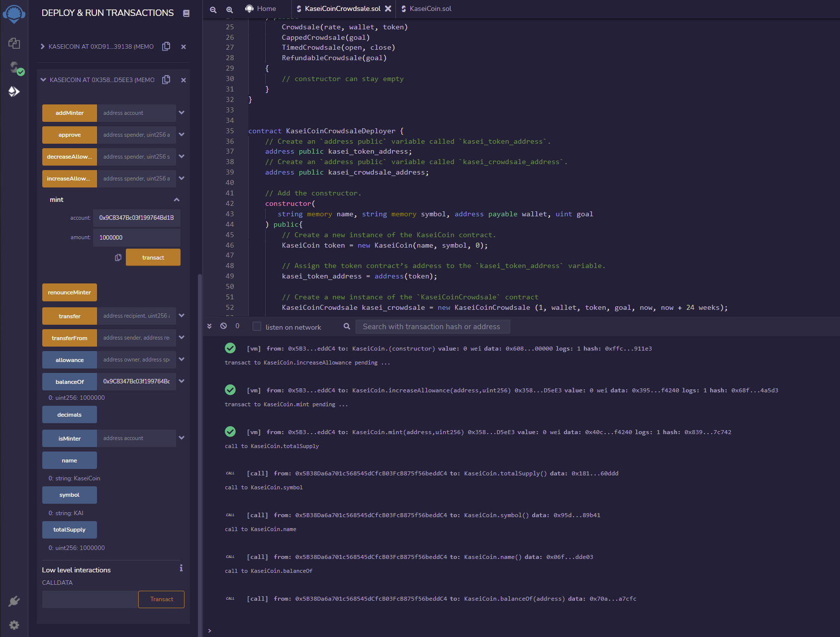
Task: Click transact to execute mint
Action: pyautogui.click(x=153, y=257)
